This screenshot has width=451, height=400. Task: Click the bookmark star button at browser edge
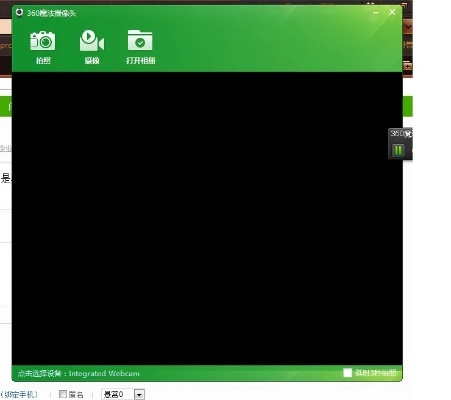(x=407, y=66)
